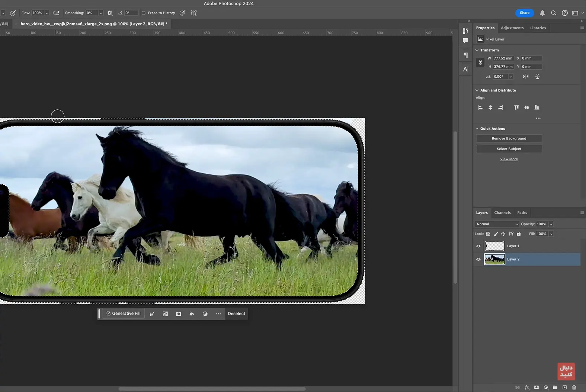The image size is (586, 392).
Task: Show more align options ellipsis
Action: click(538, 118)
